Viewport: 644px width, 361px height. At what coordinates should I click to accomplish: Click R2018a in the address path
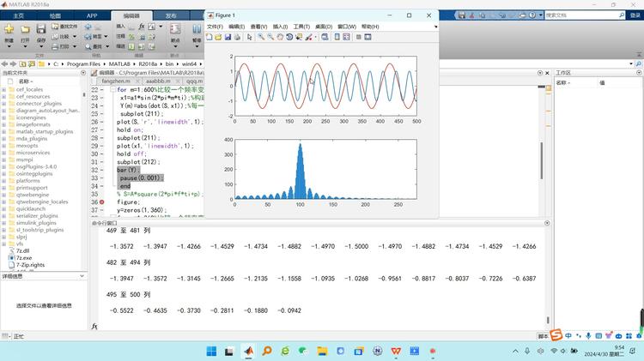(148, 64)
